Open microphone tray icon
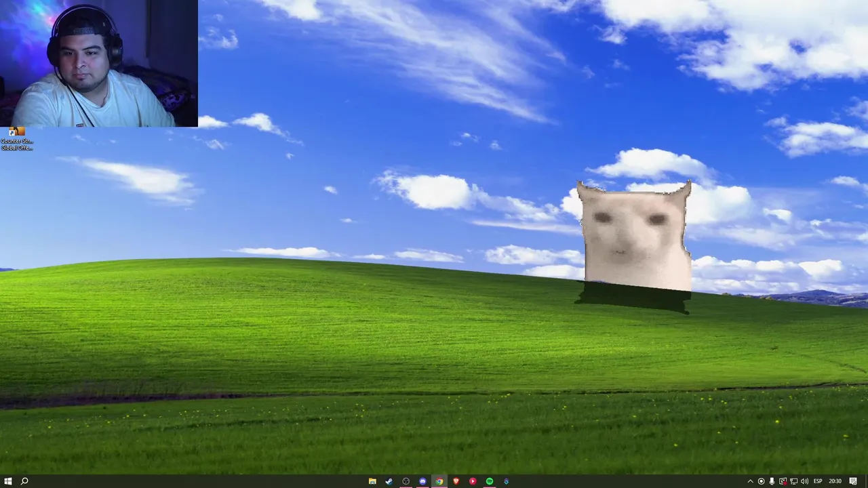Viewport: 868px width, 488px height. [x=772, y=481]
